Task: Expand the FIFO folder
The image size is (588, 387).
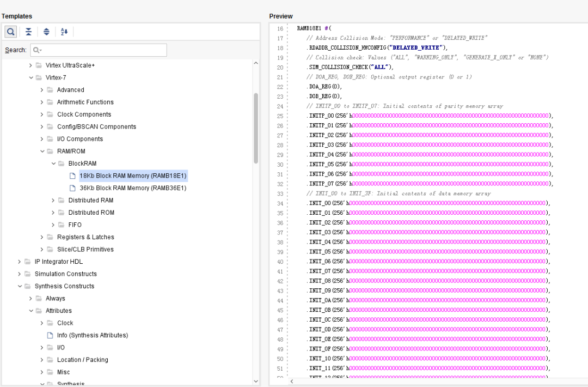Action: [52, 225]
